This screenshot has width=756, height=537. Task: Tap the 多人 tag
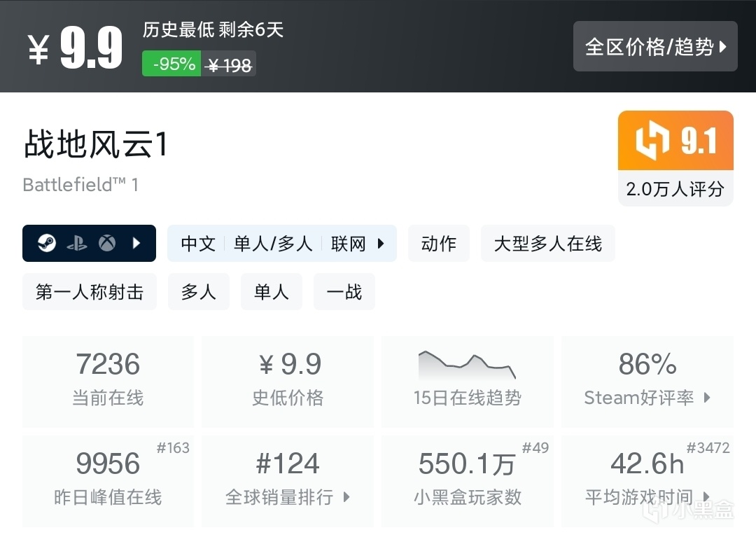[x=199, y=291]
